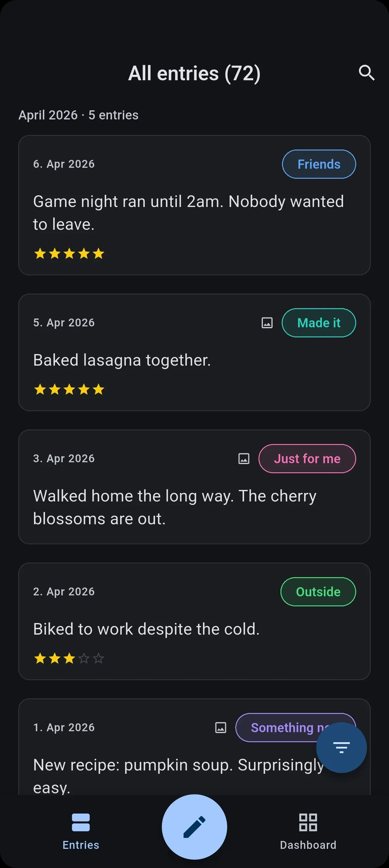Collapse the April 2026 section header
389x868 pixels.
tap(78, 115)
